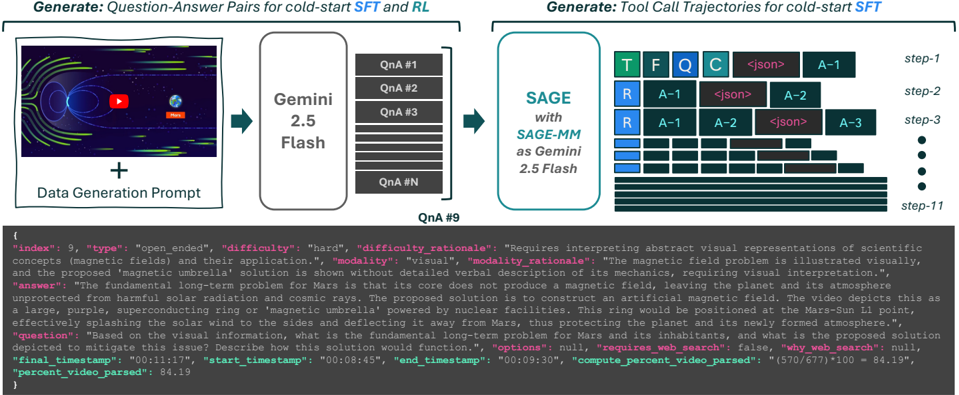Click the blue R block in the step-2 row
The image size is (959, 395).
click(626, 94)
